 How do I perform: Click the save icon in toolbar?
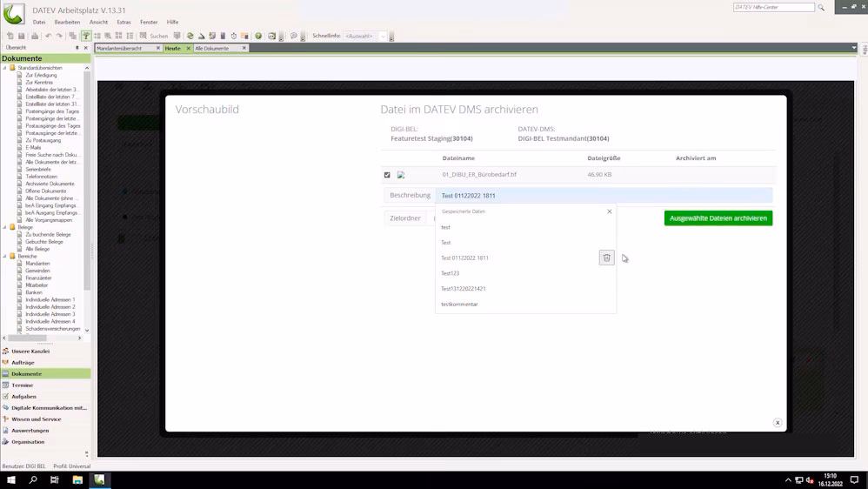click(21, 37)
